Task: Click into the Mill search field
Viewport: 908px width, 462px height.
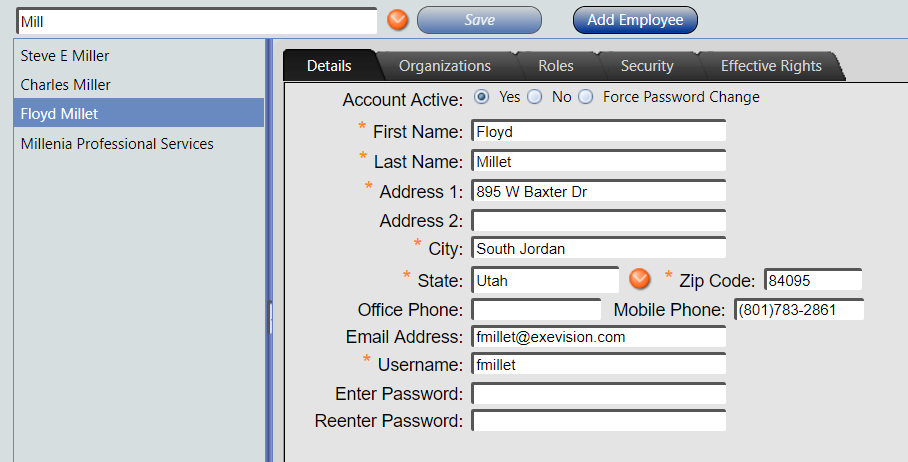Action: coord(196,20)
